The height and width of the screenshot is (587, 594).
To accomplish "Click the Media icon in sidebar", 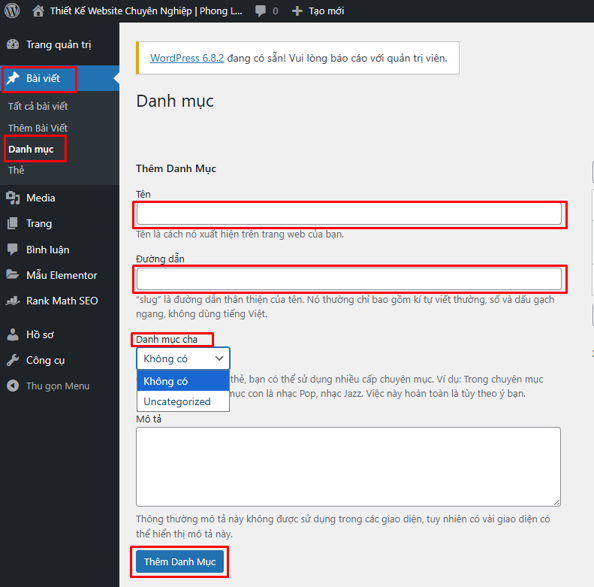I will click(x=13, y=198).
